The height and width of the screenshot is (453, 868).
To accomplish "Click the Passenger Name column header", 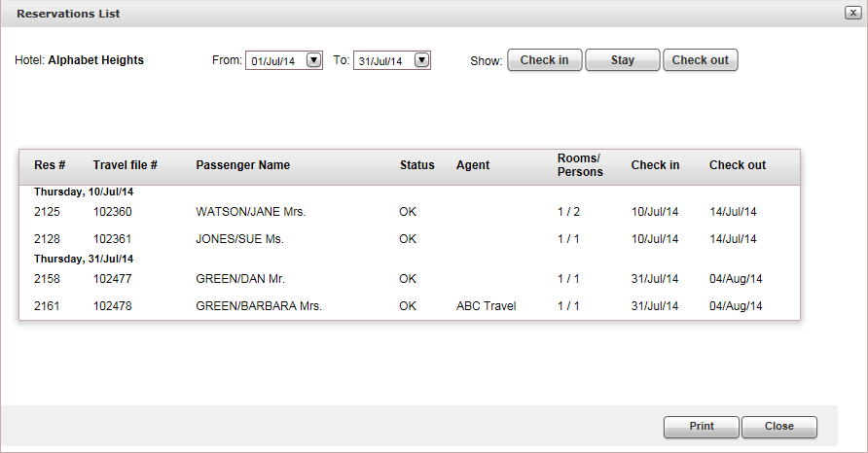I will click(242, 165).
